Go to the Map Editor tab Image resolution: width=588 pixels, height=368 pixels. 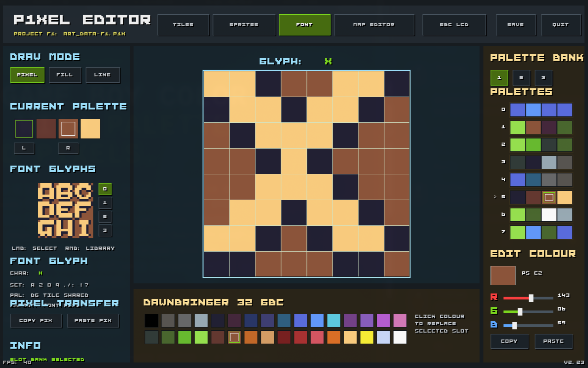point(374,25)
